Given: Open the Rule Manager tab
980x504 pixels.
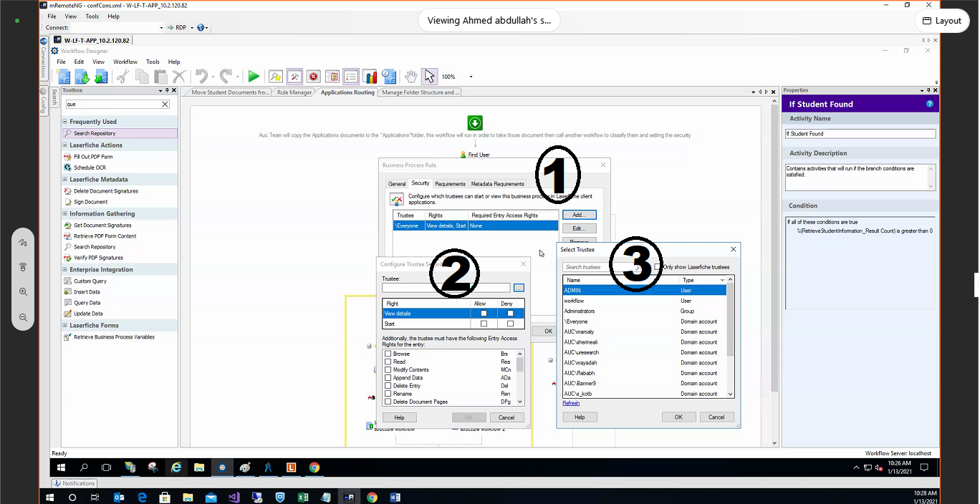Looking at the screenshot, I should click(294, 92).
